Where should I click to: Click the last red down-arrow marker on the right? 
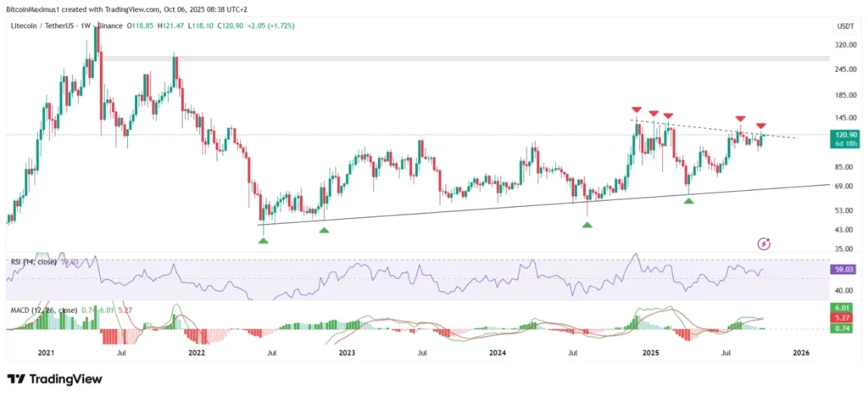[761, 126]
